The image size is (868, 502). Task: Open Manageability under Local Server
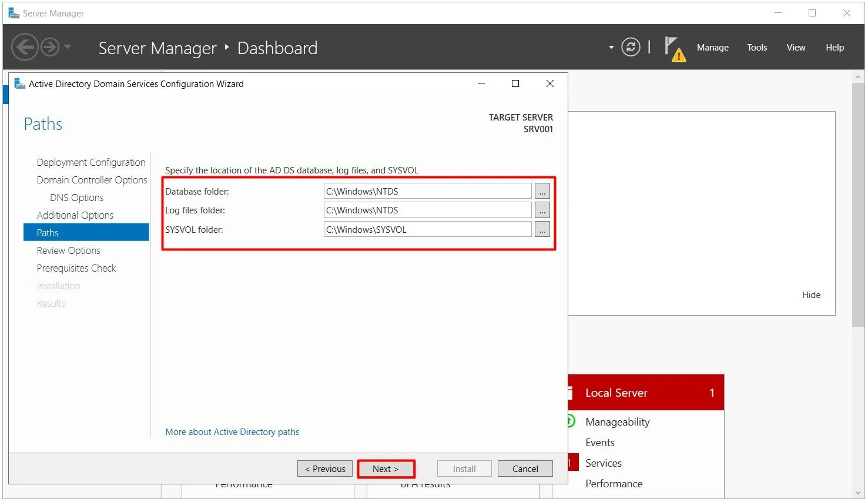617,422
